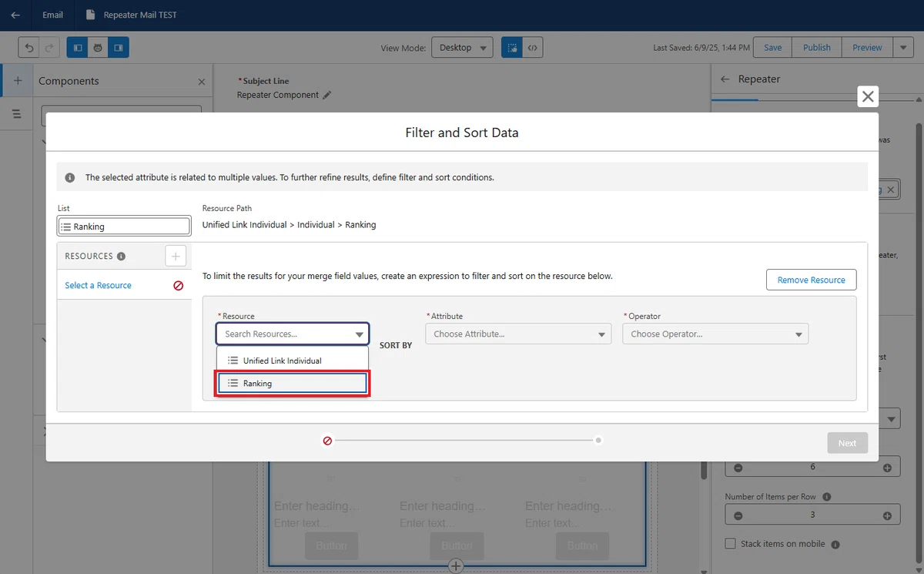Screen dimensions: 924x574
Task: Click the List field showing Ranking
Action: point(124,227)
